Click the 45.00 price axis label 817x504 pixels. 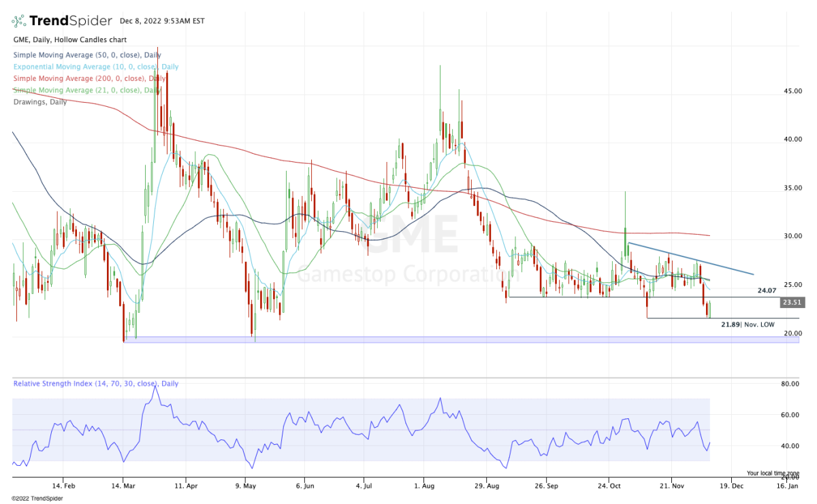(791, 91)
